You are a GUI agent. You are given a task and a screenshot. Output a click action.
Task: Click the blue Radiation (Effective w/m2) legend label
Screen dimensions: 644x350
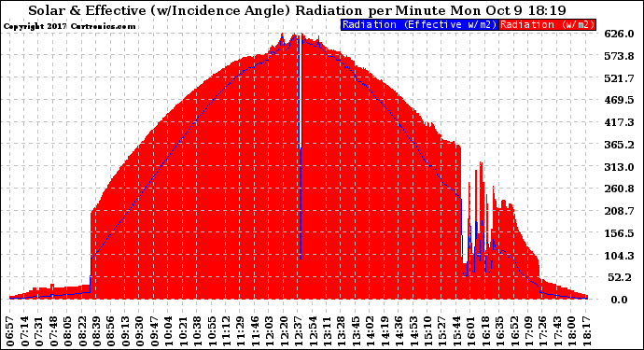(x=419, y=24)
